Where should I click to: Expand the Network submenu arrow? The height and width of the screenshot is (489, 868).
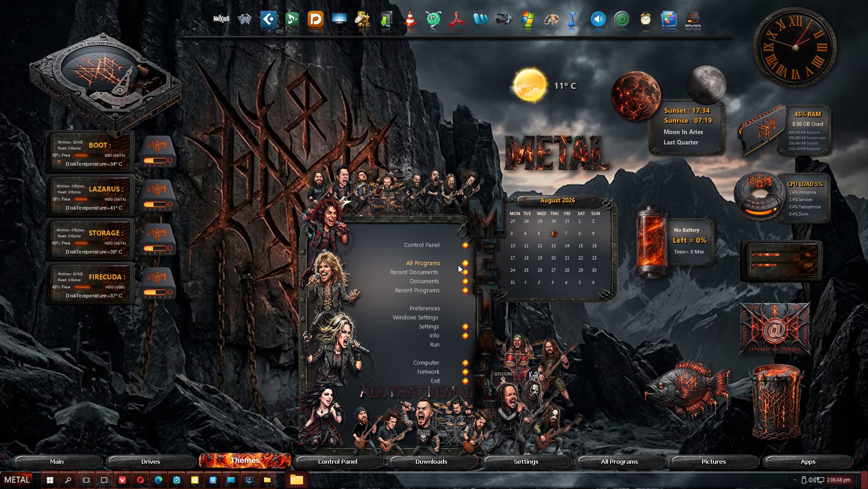(x=465, y=372)
